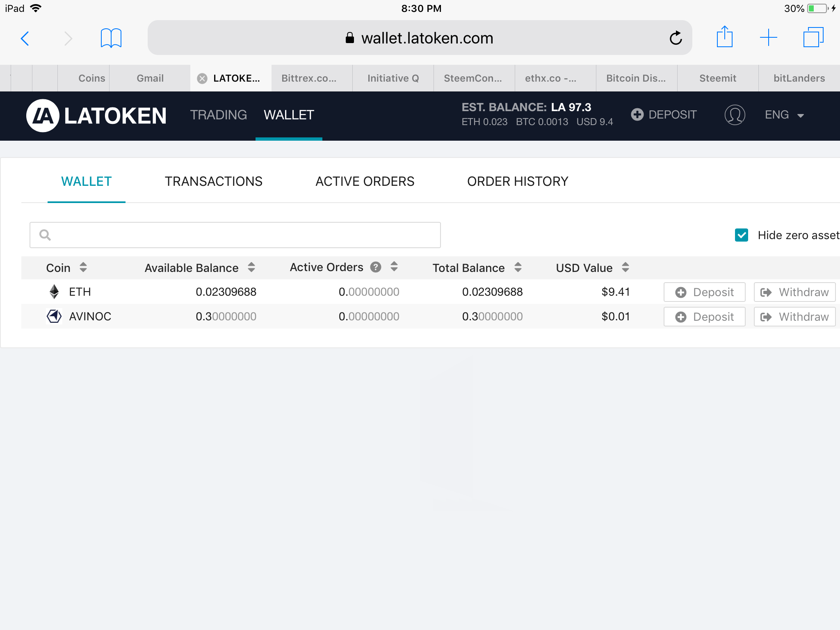This screenshot has height=630, width=840.
Task: Close the LATOKEN browser tab
Action: click(202, 78)
